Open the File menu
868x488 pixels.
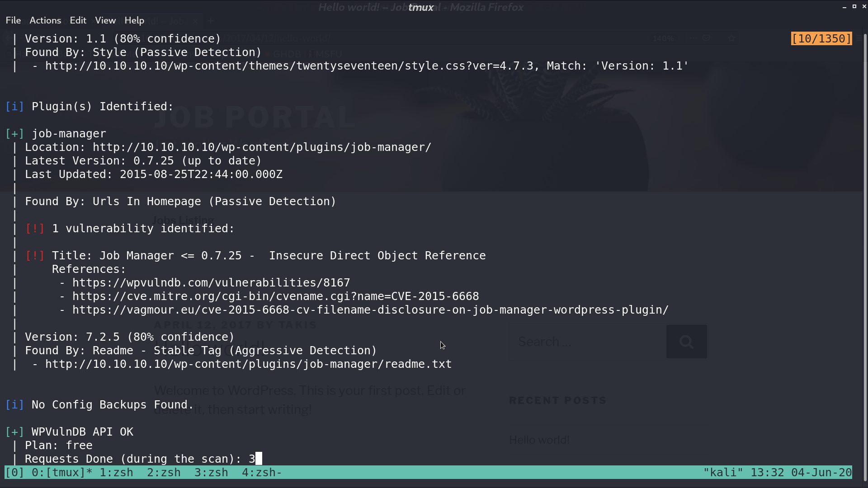click(x=13, y=20)
